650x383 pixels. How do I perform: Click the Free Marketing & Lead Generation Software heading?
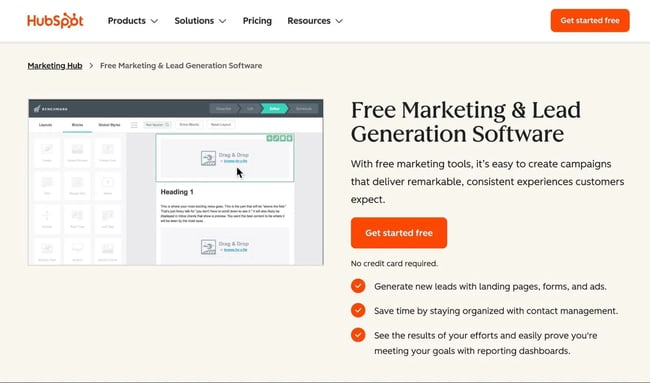(x=466, y=122)
